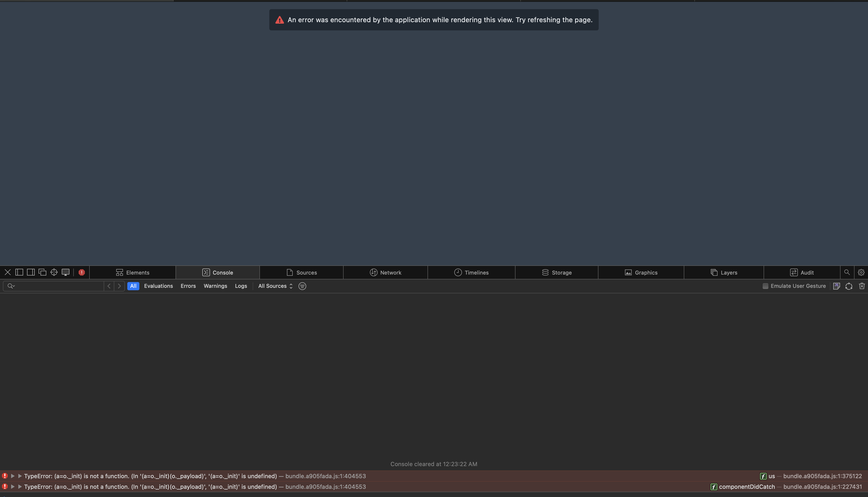Viewport: 868px width, 497px height.
Task: Filter console to Warnings only
Action: 215,286
